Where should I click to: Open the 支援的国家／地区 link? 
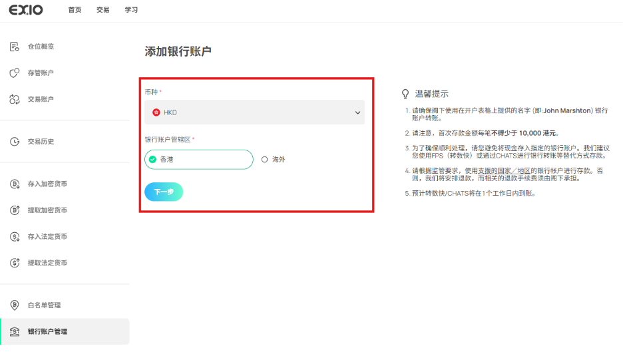coord(503,170)
